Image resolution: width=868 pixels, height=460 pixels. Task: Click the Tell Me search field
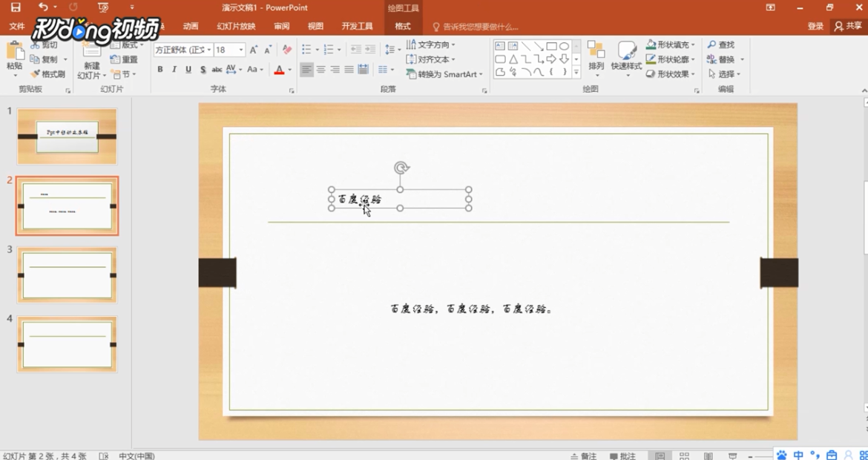coord(476,26)
